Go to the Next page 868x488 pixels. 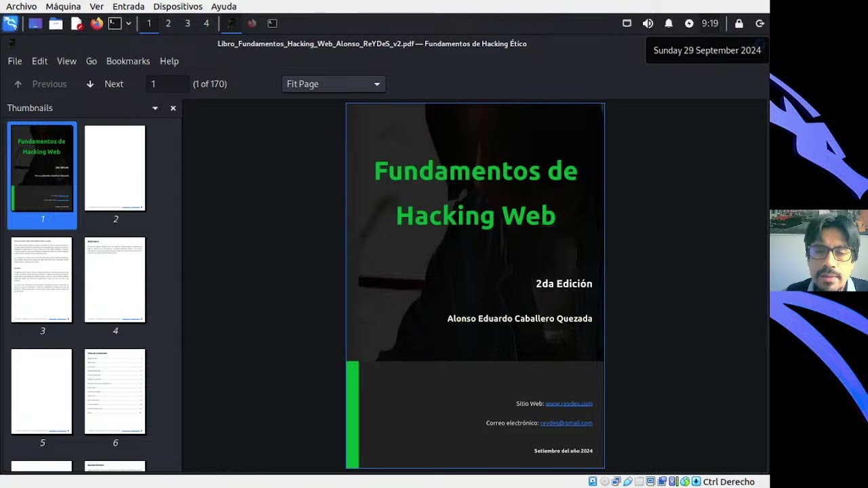pos(105,84)
